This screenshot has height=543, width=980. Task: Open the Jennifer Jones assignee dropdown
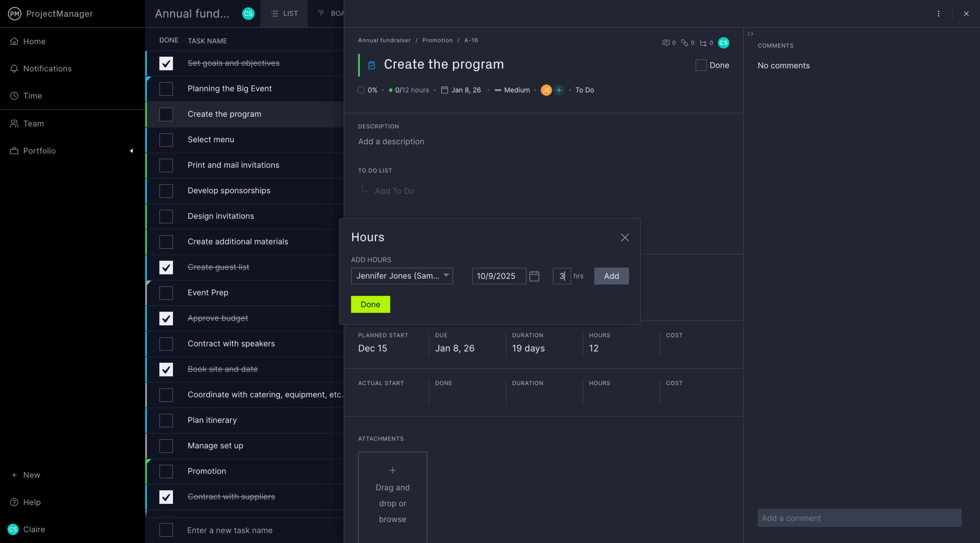(x=402, y=276)
